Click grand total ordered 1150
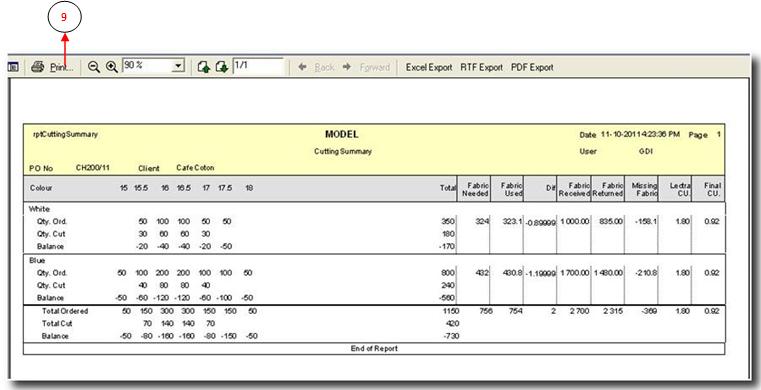Viewport: 761px width, 390px height. [451, 311]
